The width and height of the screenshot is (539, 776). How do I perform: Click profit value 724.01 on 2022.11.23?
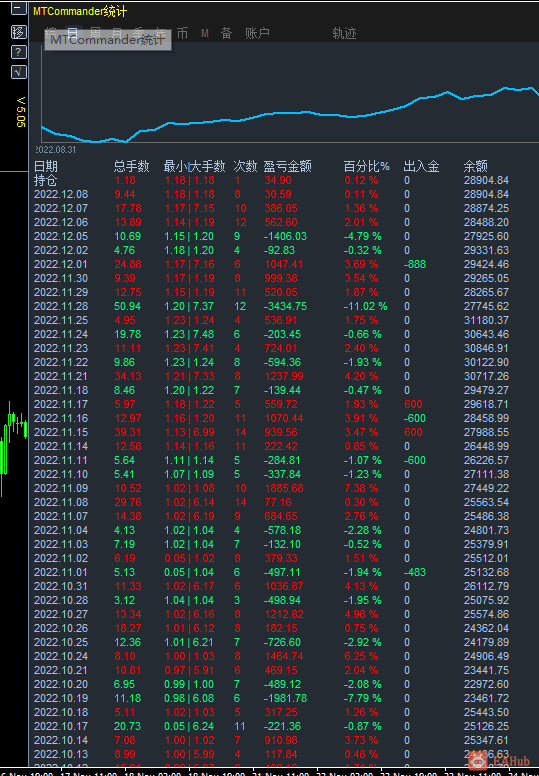click(x=281, y=348)
